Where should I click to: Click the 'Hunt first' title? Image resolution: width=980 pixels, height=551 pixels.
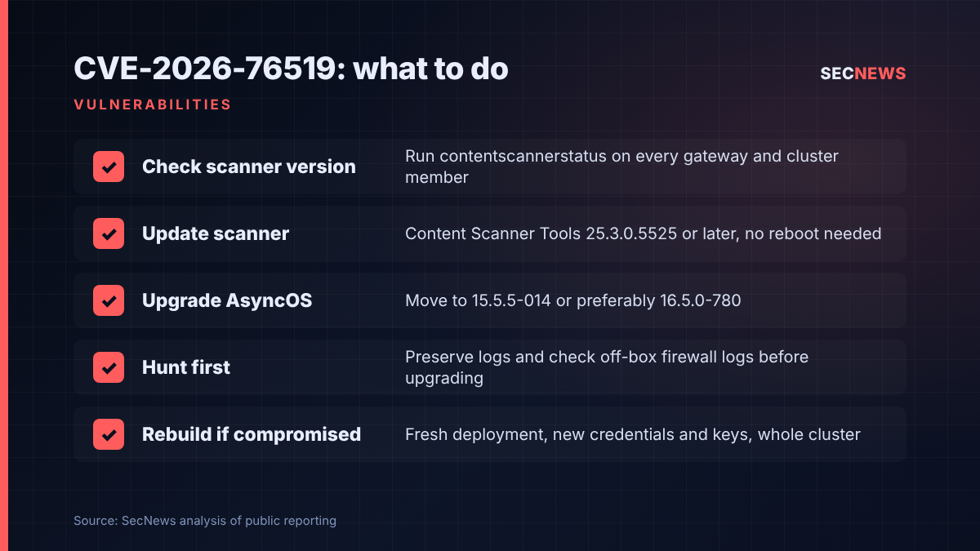(x=186, y=367)
